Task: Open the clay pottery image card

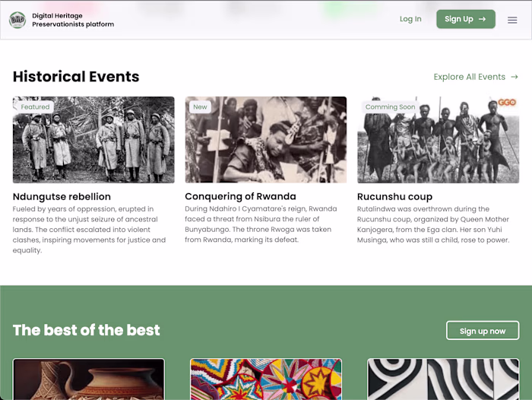Action: coord(89,379)
